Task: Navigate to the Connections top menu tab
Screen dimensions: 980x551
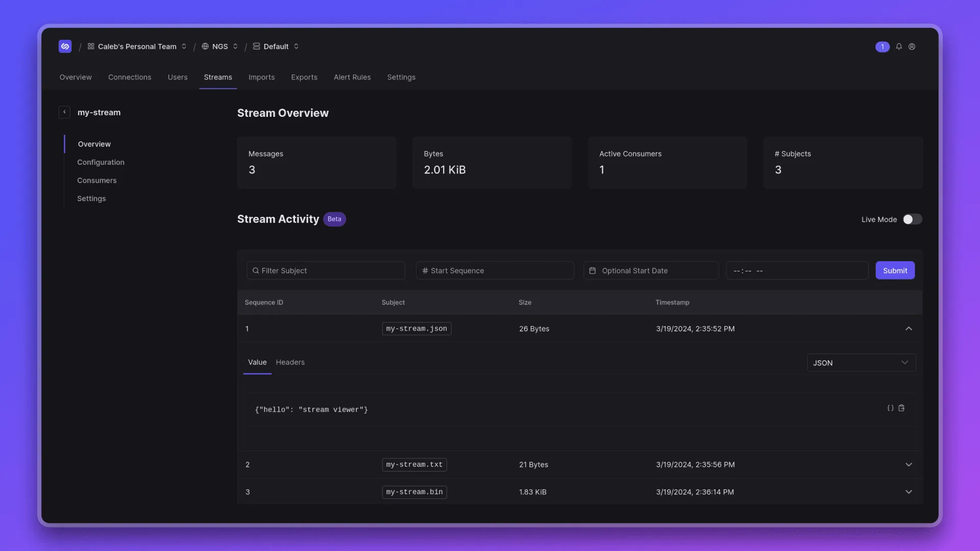Action: pos(129,77)
